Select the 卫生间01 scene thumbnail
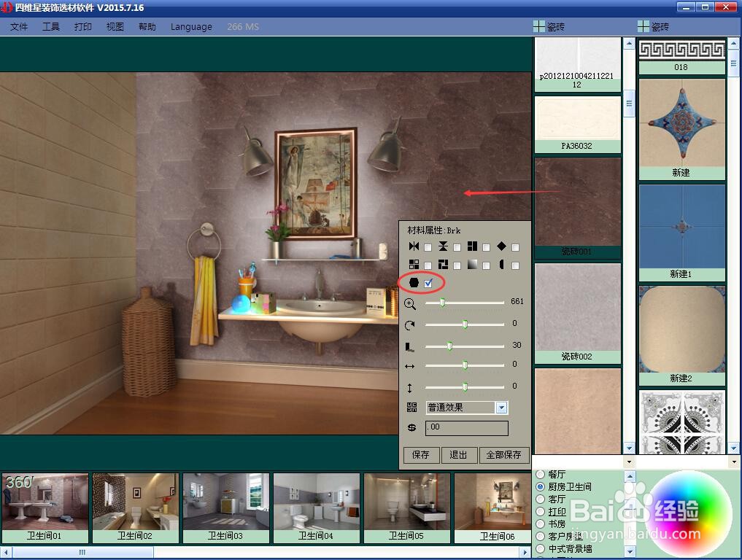This screenshot has height=560, width=742. pyautogui.click(x=45, y=508)
